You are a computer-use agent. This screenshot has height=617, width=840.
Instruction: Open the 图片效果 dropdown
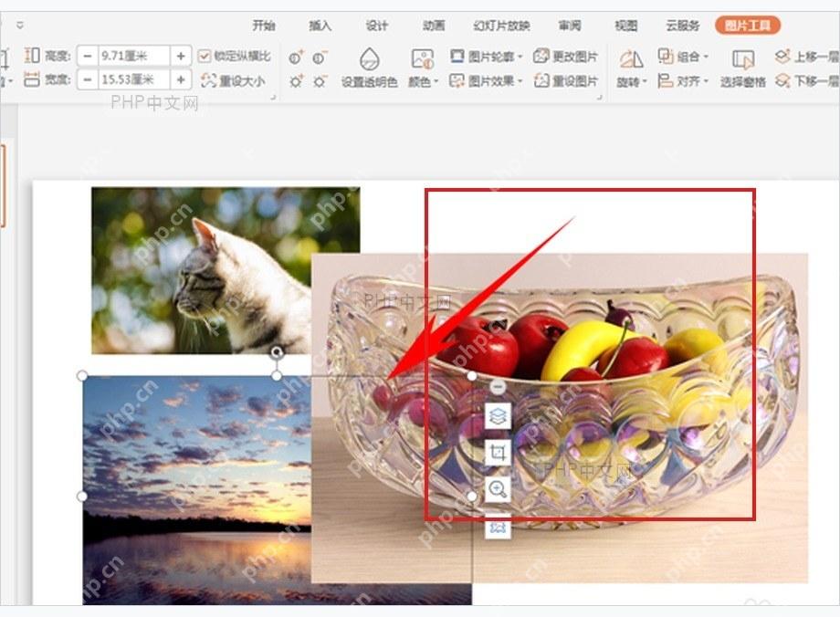(x=486, y=81)
